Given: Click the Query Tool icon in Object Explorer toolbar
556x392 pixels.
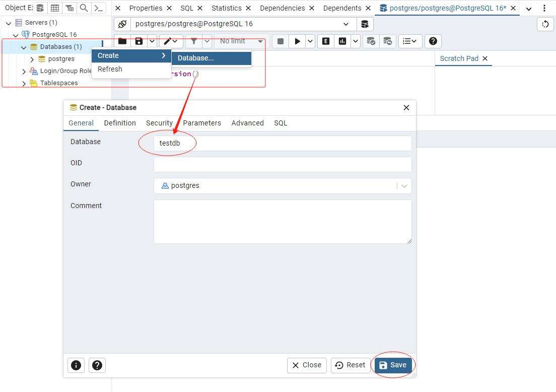Looking at the screenshot, I should pos(40,8).
